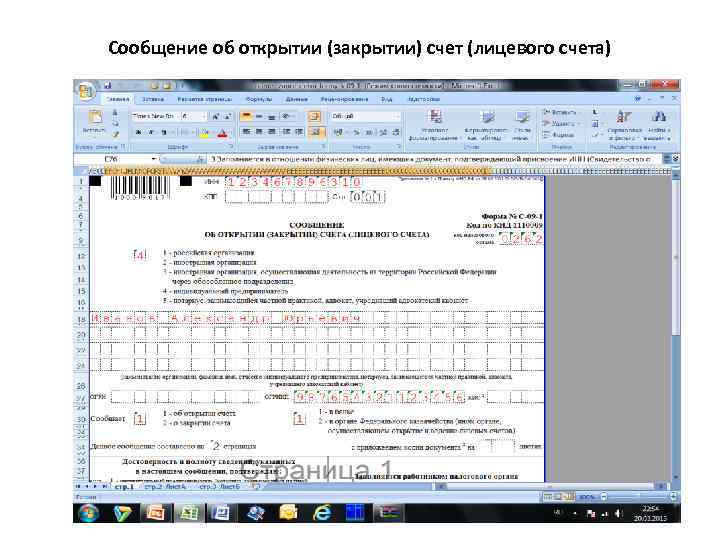720x540 pixels.
Task: Apply the comma style number format
Action: (369, 132)
